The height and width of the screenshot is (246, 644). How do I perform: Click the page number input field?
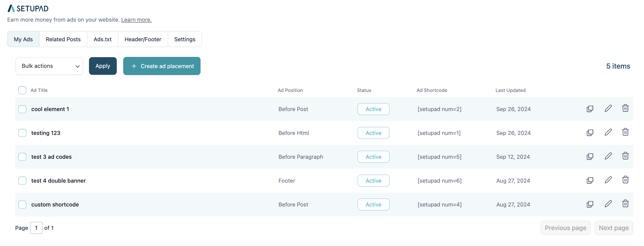pos(36,228)
